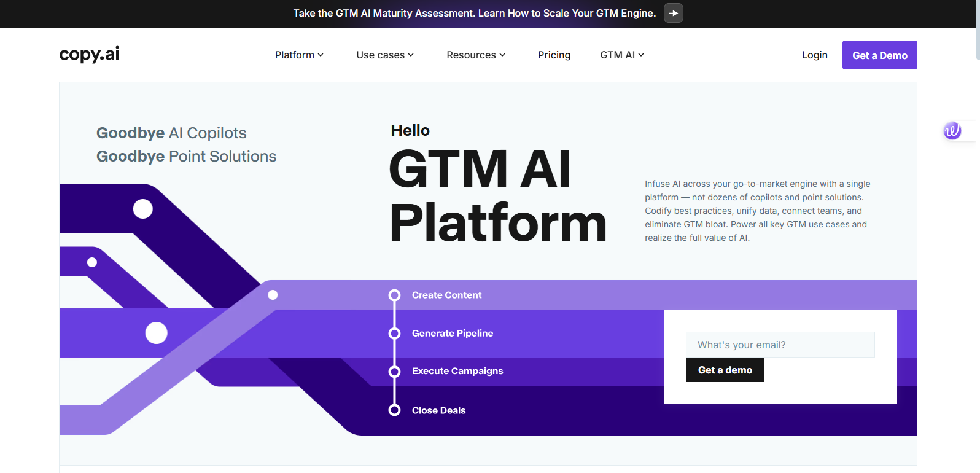Open the purple floating widget icon
This screenshot has width=980, height=473.
(x=952, y=130)
